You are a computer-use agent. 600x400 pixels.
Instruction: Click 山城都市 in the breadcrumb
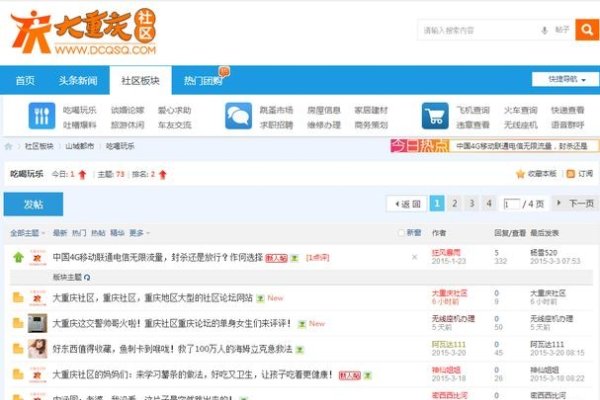(x=80, y=146)
